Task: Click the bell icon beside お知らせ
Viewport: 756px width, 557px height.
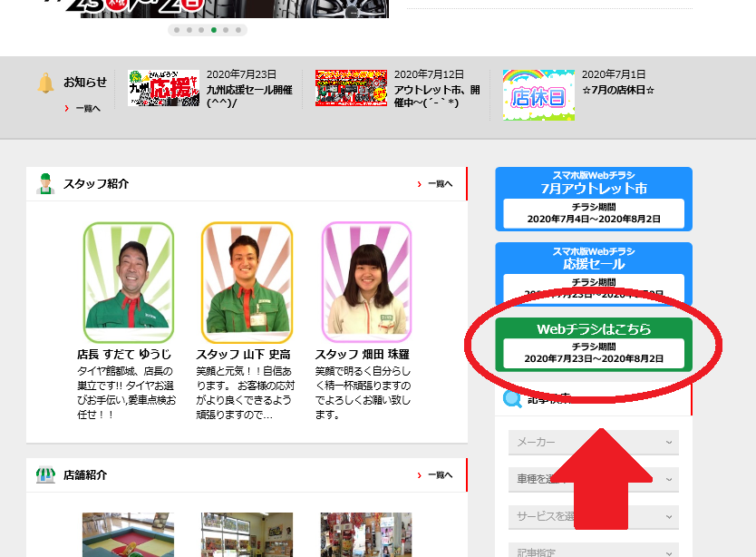Action: tap(45, 83)
